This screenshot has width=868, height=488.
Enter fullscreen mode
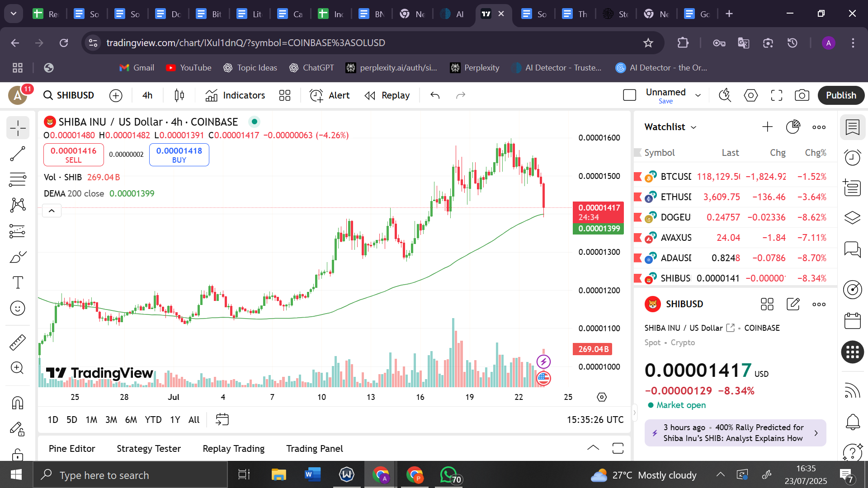[776, 95]
